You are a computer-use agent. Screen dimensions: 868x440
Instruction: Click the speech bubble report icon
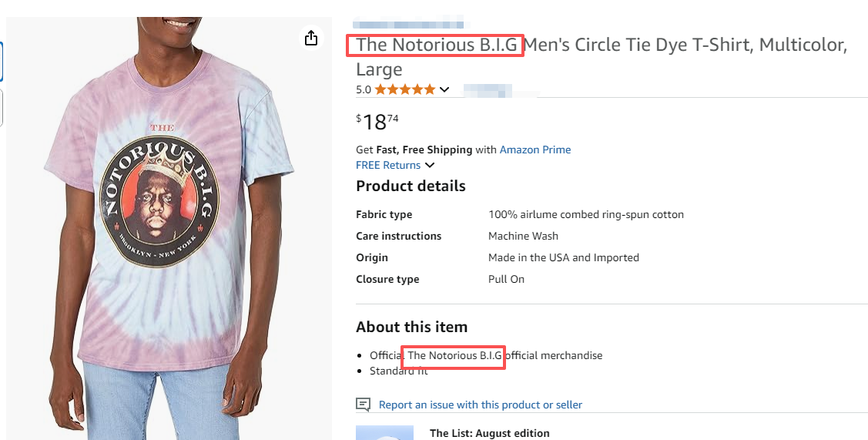[363, 405]
